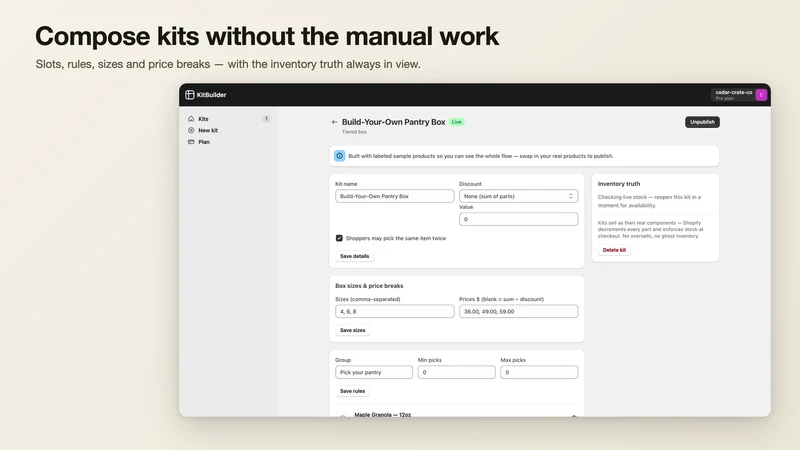The width and height of the screenshot is (800, 450).
Task: Open the cedar-crate-co account avatar
Action: (761, 95)
